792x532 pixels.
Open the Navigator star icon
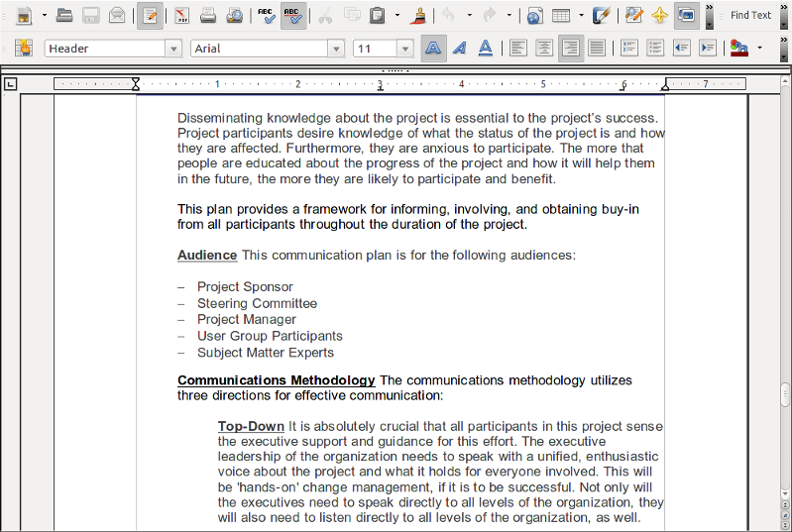coord(659,16)
